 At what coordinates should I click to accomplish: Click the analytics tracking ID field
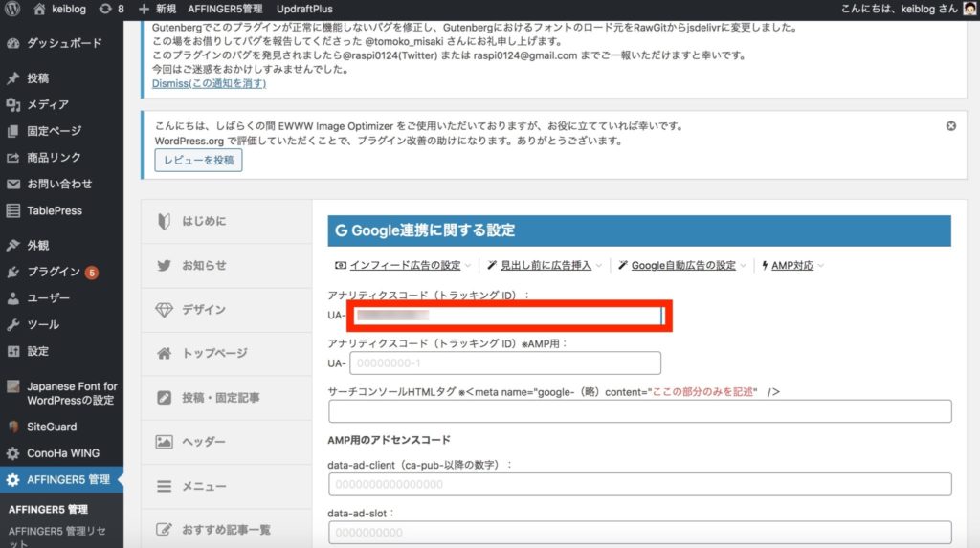506,316
